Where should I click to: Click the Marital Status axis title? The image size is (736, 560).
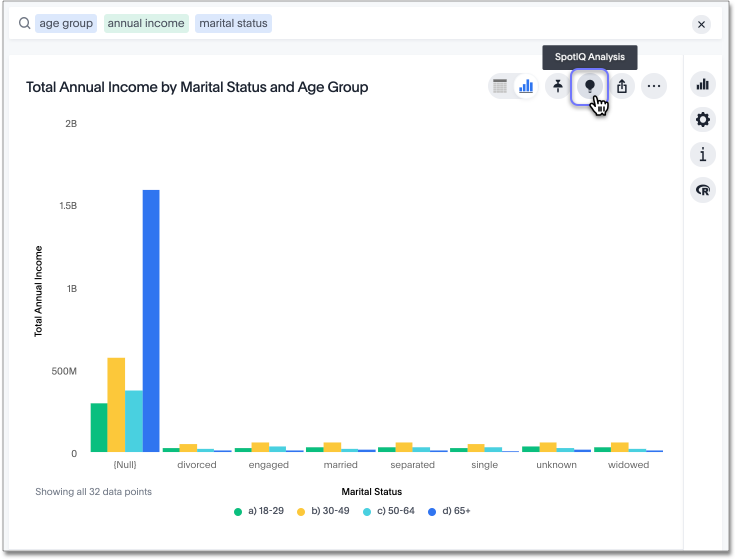pos(371,491)
